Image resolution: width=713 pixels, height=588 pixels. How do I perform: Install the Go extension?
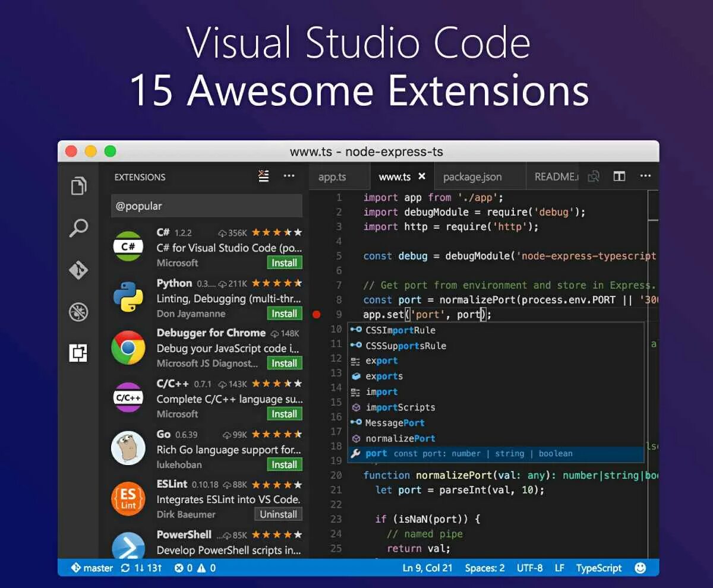[285, 464]
